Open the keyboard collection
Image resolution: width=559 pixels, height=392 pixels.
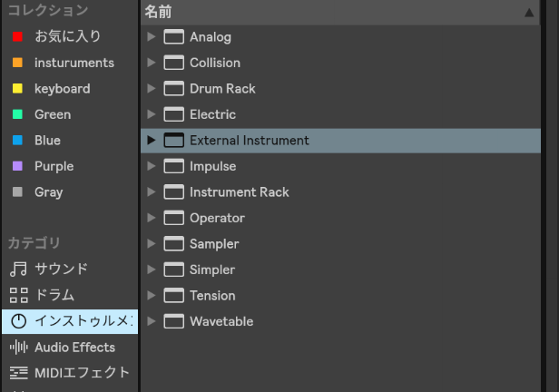click(x=62, y=89)
